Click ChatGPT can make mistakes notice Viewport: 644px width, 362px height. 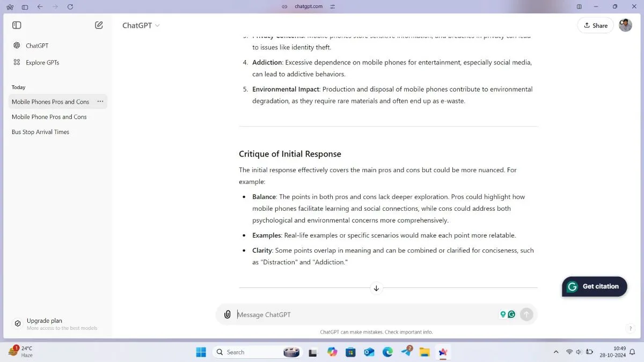[x=376, y=332]
